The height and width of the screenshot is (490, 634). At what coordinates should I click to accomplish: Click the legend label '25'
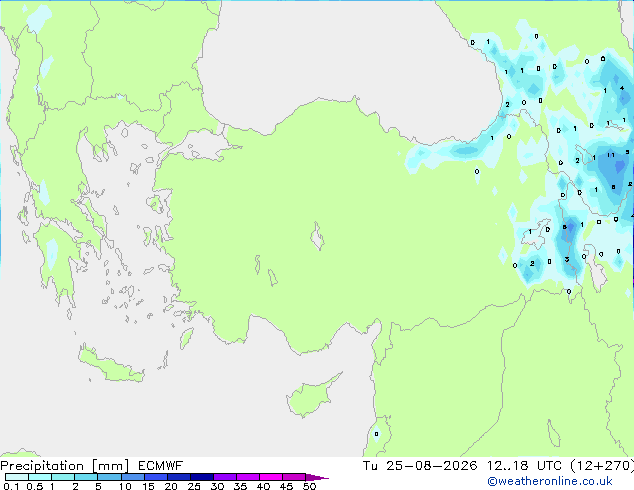pos(194,486)
